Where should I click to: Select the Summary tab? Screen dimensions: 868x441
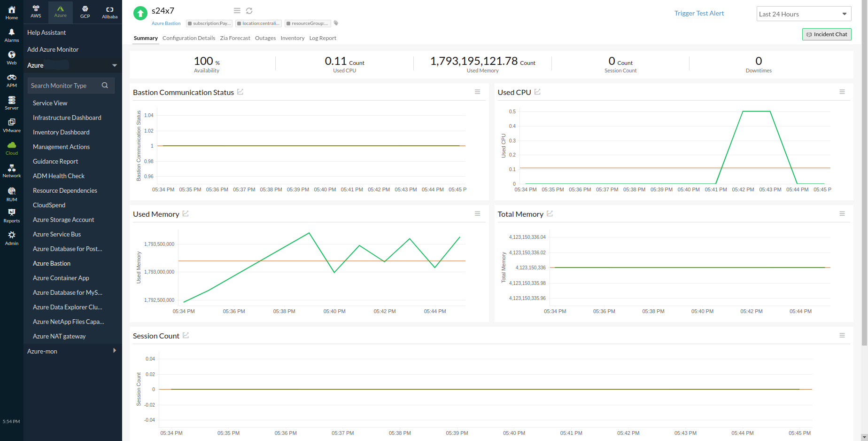[146, 38]
